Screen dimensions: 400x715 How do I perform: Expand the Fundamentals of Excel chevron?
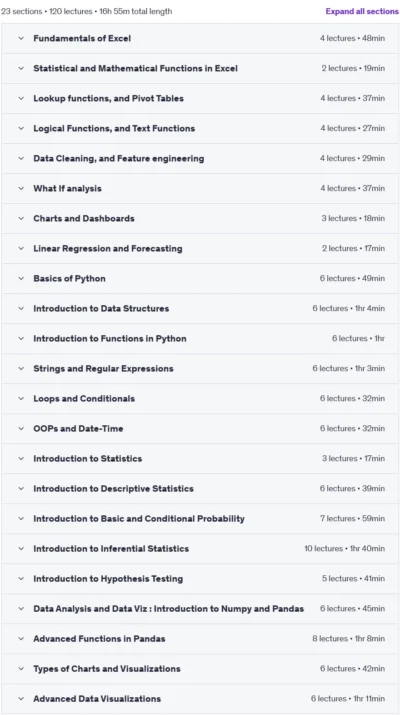(x=21, y=38)
